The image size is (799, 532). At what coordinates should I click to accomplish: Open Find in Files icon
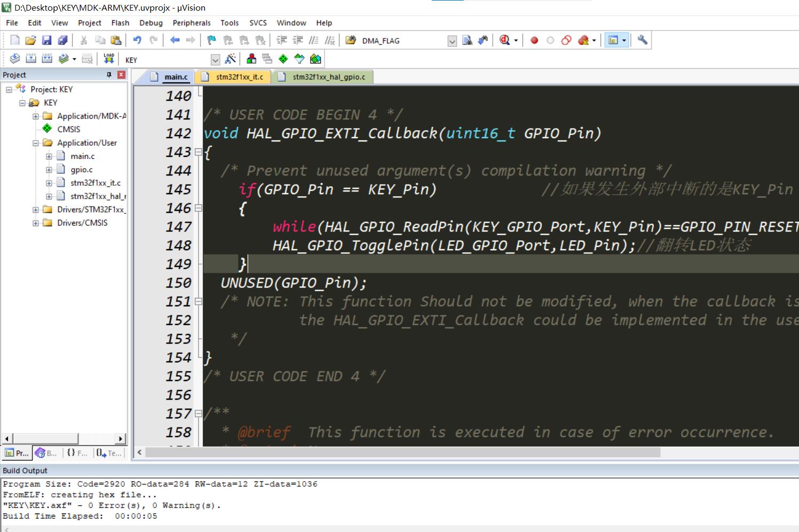coord(351,41)
